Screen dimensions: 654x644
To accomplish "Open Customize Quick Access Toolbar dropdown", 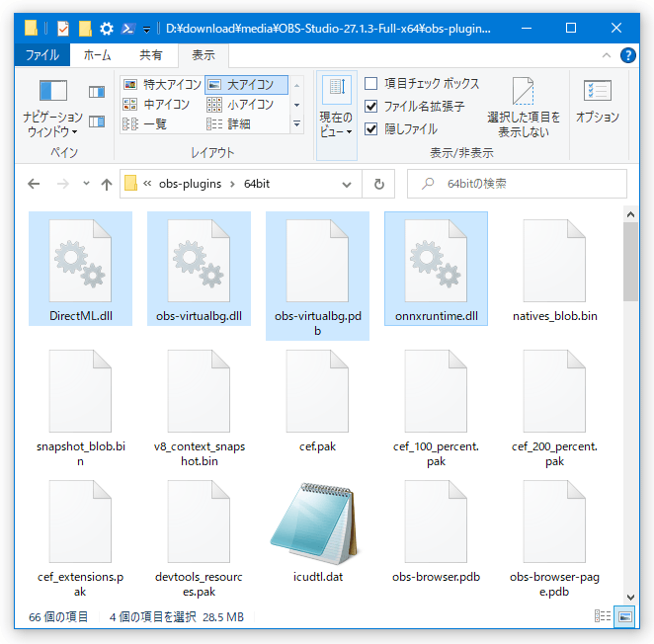I will (x=146, y=30).
